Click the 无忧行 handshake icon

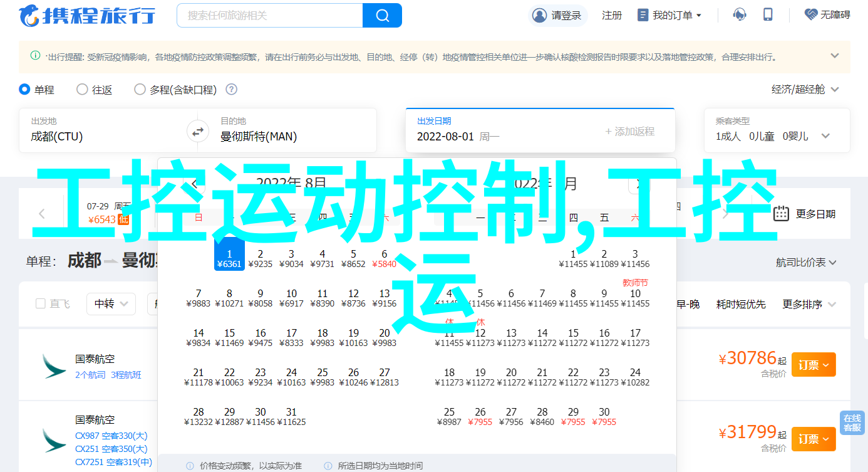click(x=811, y=15)
